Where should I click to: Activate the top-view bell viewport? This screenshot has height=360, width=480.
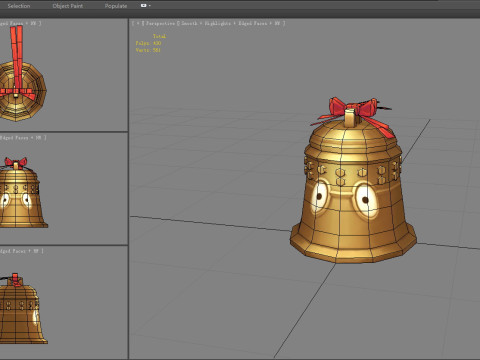(64, 75)
